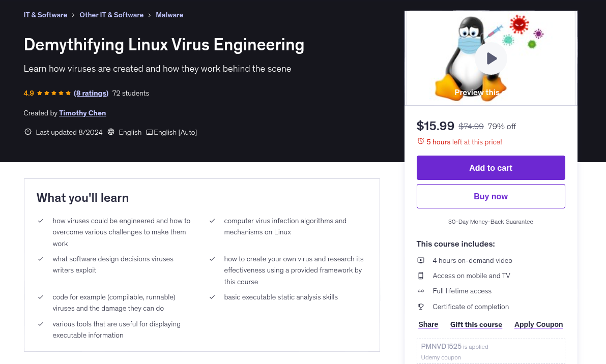Click the subtitle 'Learn how viruses are created'
This screenshot has height=364, width=606.
[x=157, y=69]
